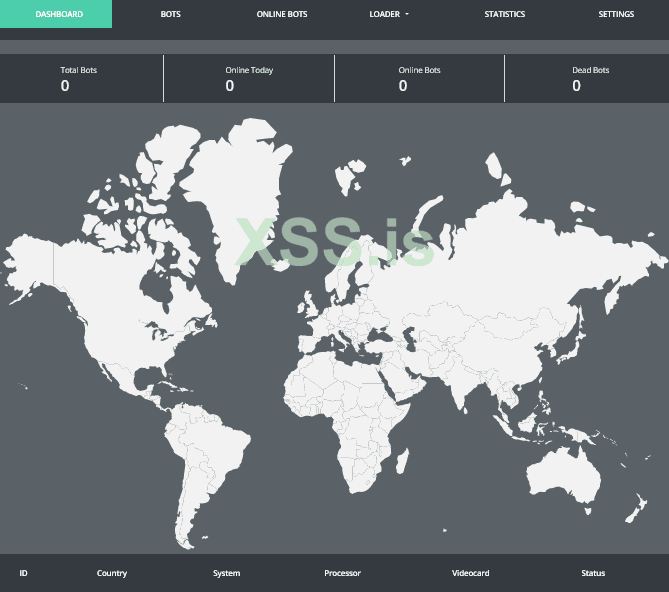Screen dimensions: 669x592
Task: Click the System column header
Action: [227, 573]
